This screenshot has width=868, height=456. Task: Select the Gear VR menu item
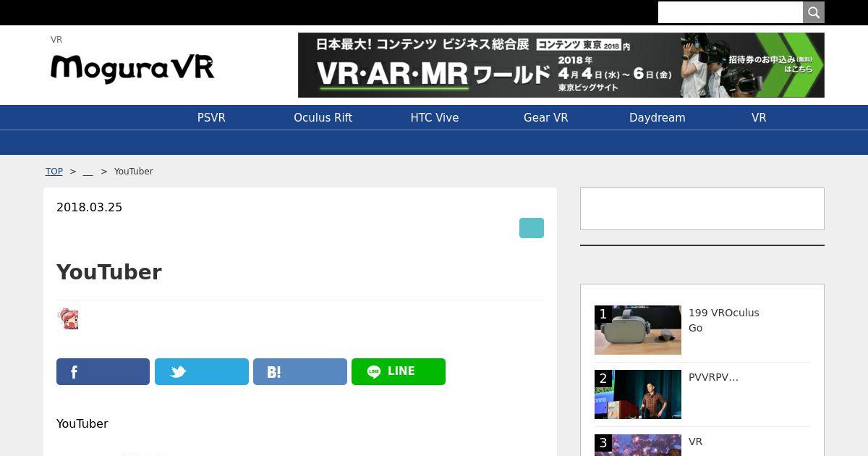click(x=546, y=118)
